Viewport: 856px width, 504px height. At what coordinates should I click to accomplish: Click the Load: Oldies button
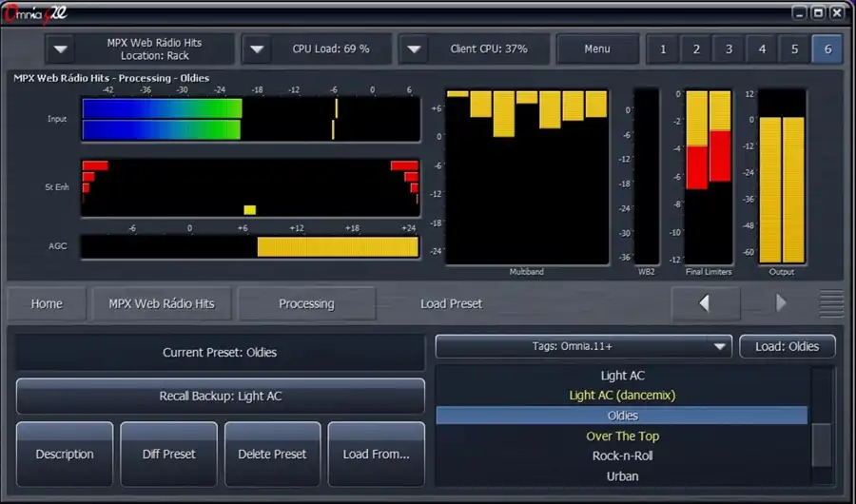tap(788, 347)
